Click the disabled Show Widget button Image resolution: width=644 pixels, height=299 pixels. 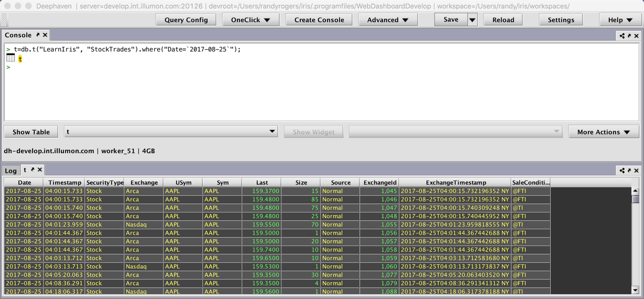click(313, 132)
